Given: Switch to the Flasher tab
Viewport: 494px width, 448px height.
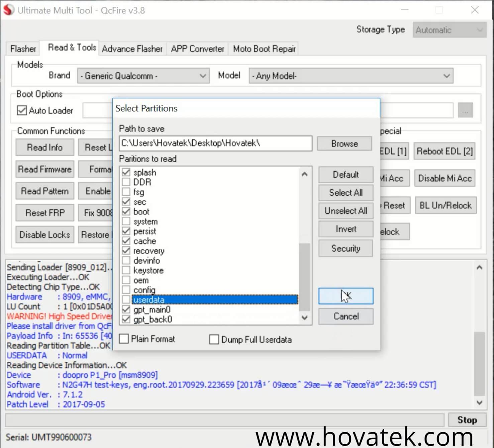Looking at the screenshot, I should [x=23, y=49].
